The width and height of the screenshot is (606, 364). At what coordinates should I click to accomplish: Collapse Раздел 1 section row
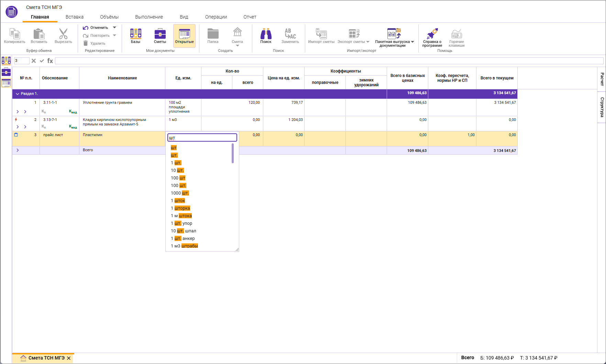18,93
